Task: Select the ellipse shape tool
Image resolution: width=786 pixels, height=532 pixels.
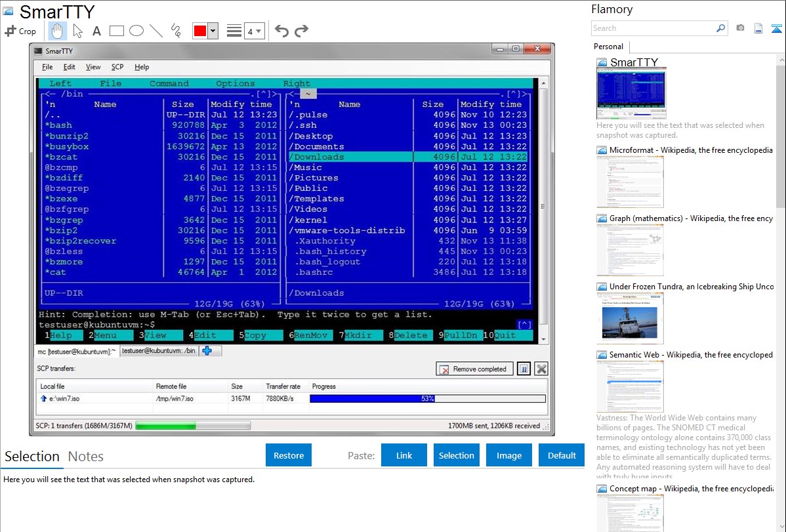Action: pos(136,31)
